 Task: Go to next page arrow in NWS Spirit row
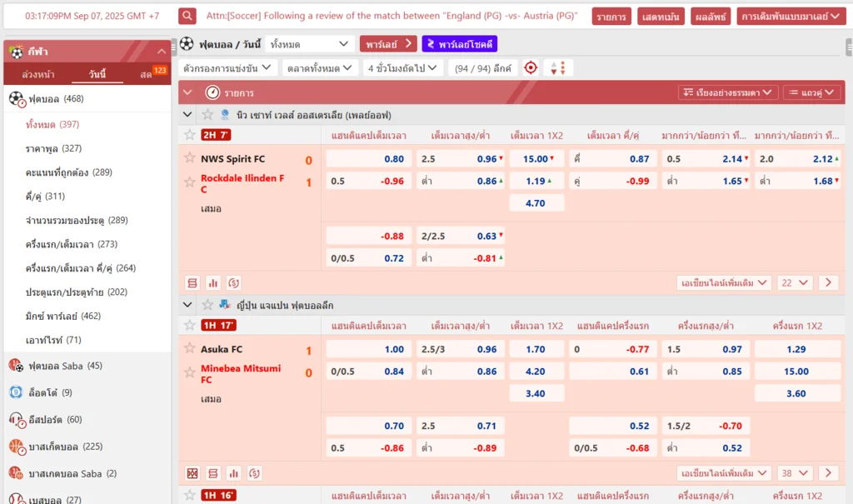click(x=828, y=282)
